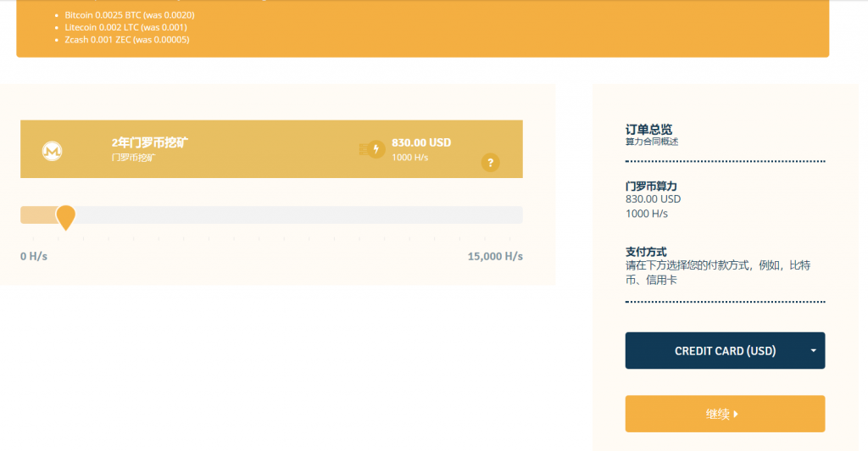Click the caret arrow on payment selector
The image size is (868, 451).
813,351
